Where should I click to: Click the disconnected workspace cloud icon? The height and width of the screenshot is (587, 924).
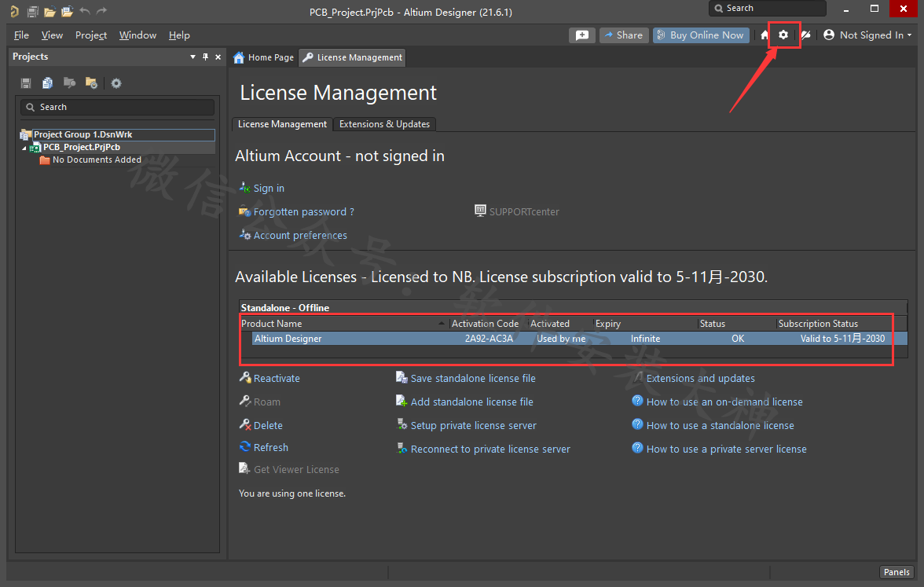click(806, 35)
